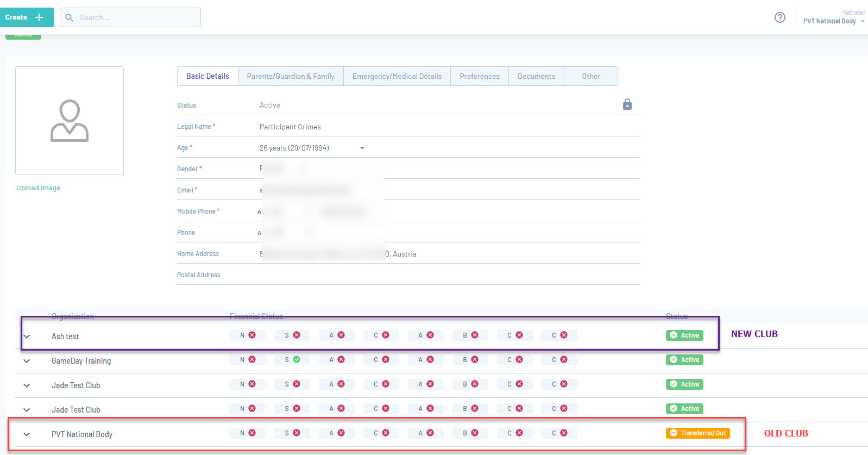Click the profile photo placeholder
Viewport: 868px width, 455px height.
pos(70,121)
